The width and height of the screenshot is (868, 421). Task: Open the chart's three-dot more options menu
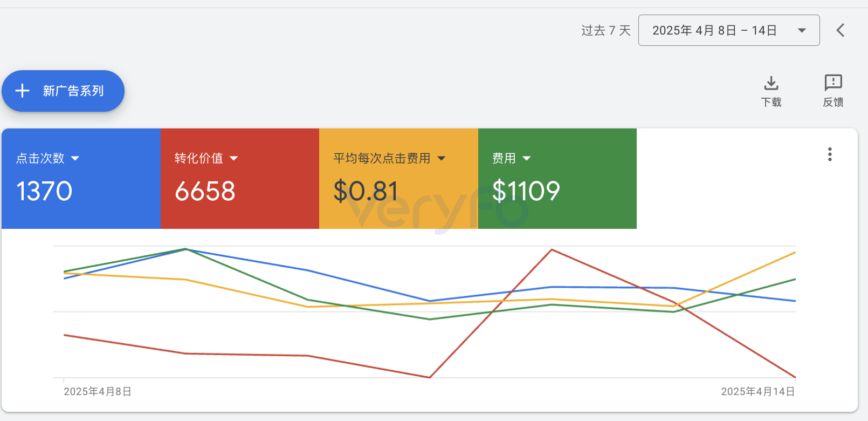click(830, 154)
